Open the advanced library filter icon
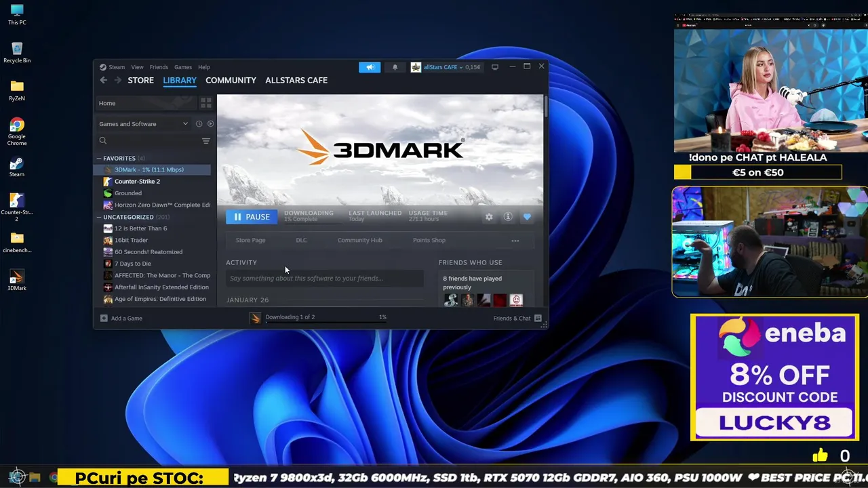868x488 pixels. (206, 141)
